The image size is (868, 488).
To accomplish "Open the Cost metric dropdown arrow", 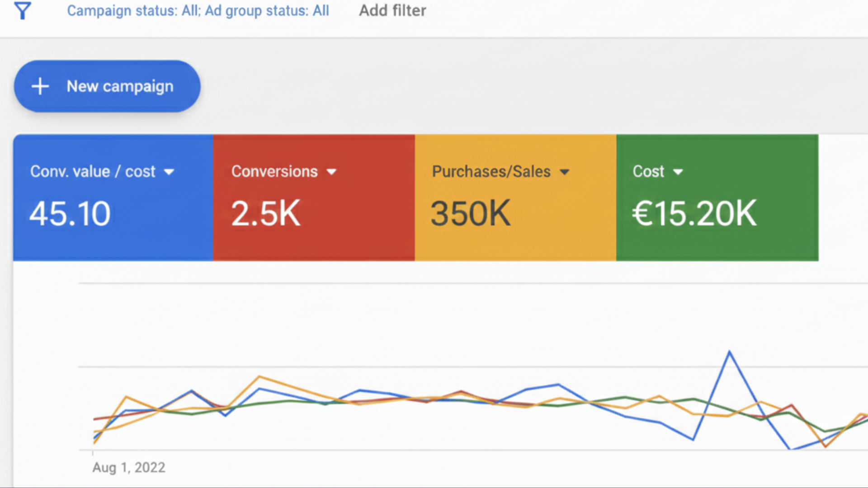I will (678, 172).
